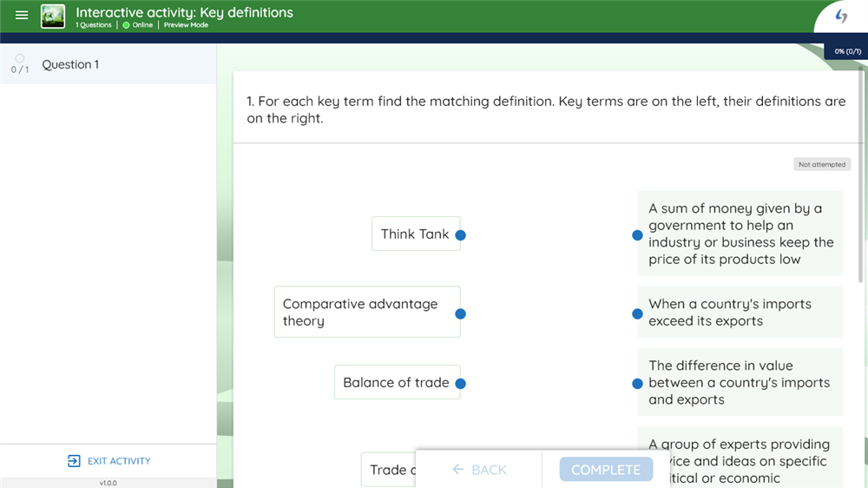
Task: Select Question 1 status circle in sidebar
Action: coord(19,59)
